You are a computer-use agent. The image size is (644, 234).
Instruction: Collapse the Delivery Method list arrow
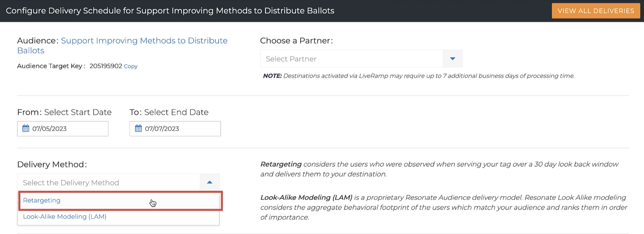[x=210, y=182]
